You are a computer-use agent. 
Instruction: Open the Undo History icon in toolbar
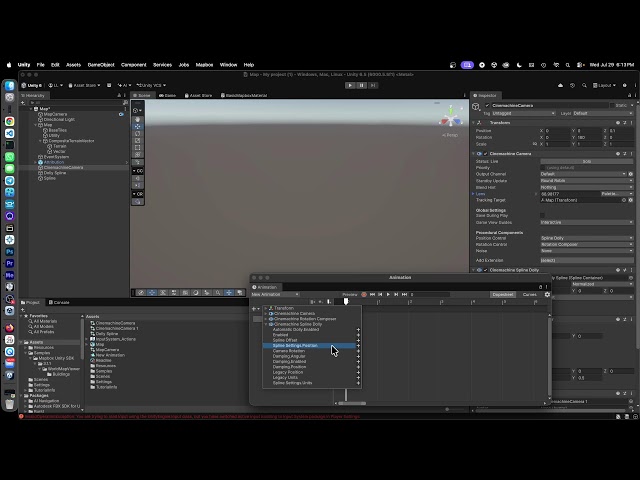click(572, 85)
